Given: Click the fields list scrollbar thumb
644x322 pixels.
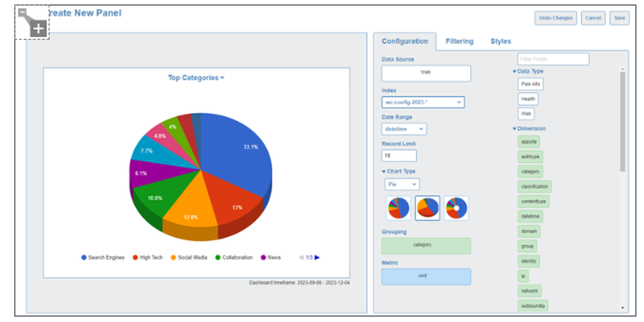Looking at the screenshot, I should pos(622,122).
